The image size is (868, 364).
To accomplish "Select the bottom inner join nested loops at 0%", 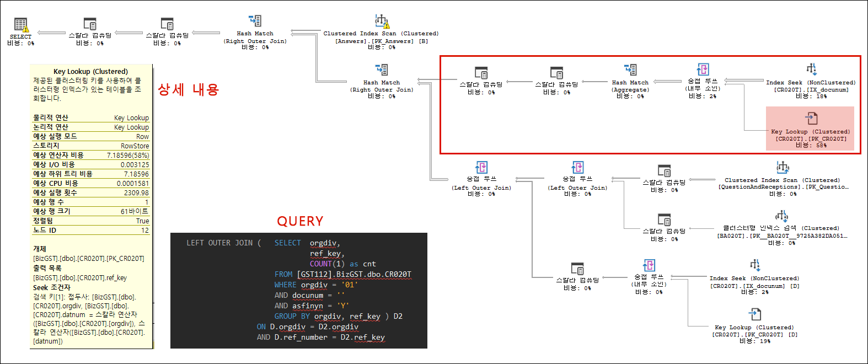I will point(649,266).
